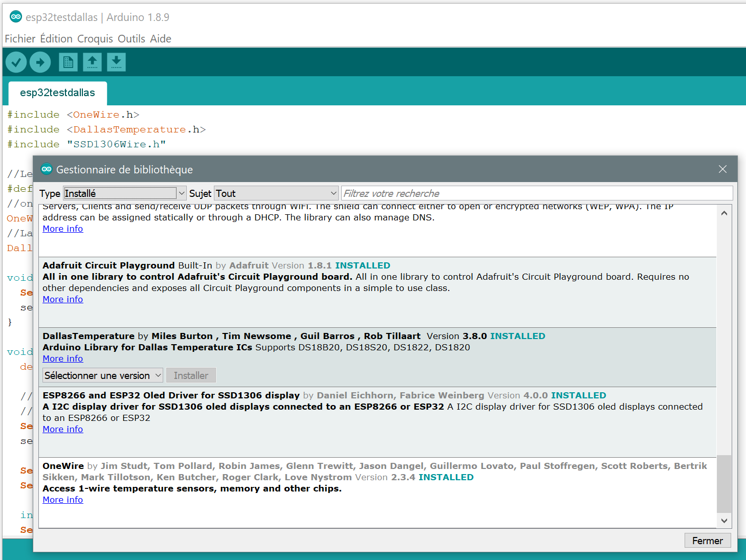Click the Filtrez votre recherche search field
746x560 pixels.
coord(537,193)
